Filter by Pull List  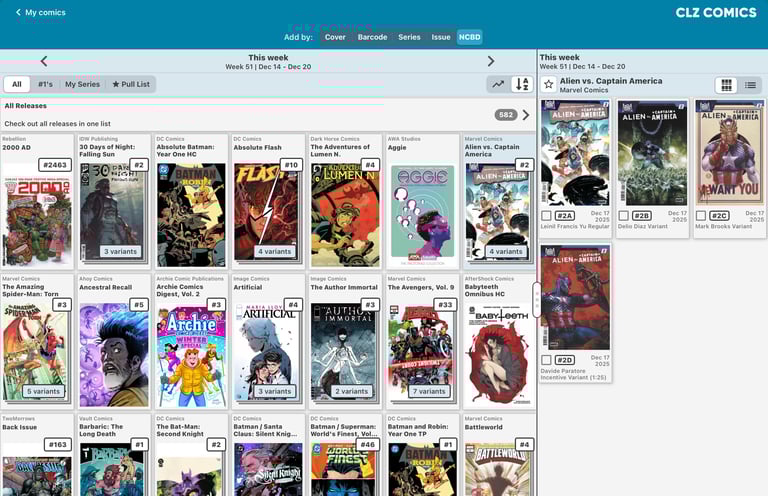point(131,84)
